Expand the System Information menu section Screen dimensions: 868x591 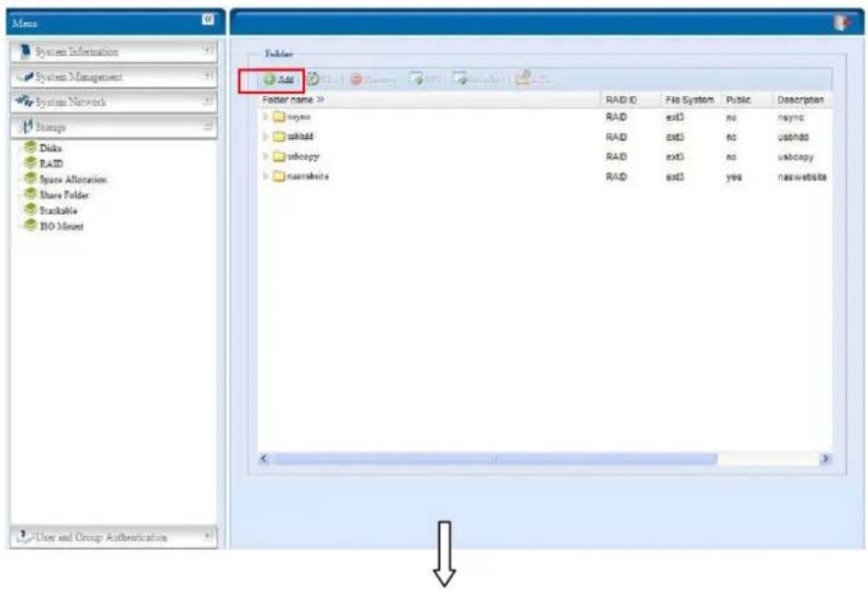pos(114,51)
